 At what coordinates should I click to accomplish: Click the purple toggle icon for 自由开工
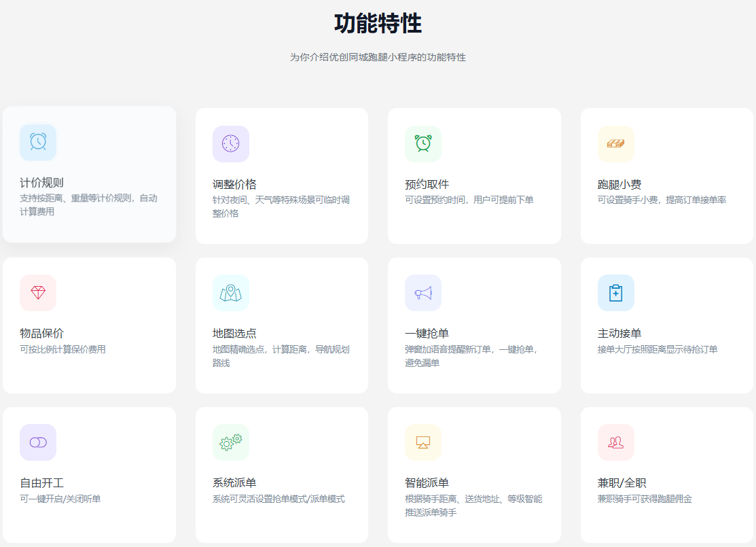[38, 442]
